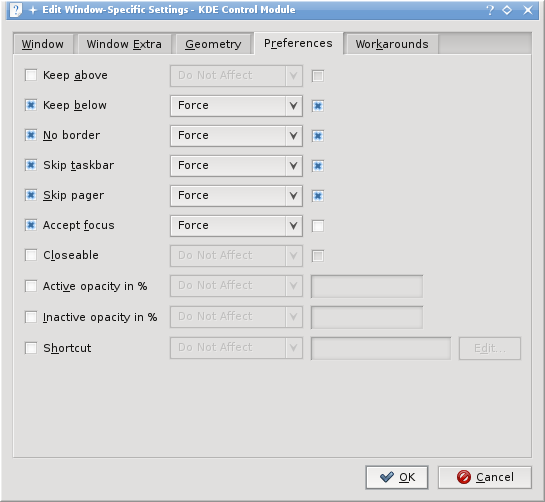Click the green checkmark on OK button
Viewport: 545px width, 502px height.
click(387, 477)
